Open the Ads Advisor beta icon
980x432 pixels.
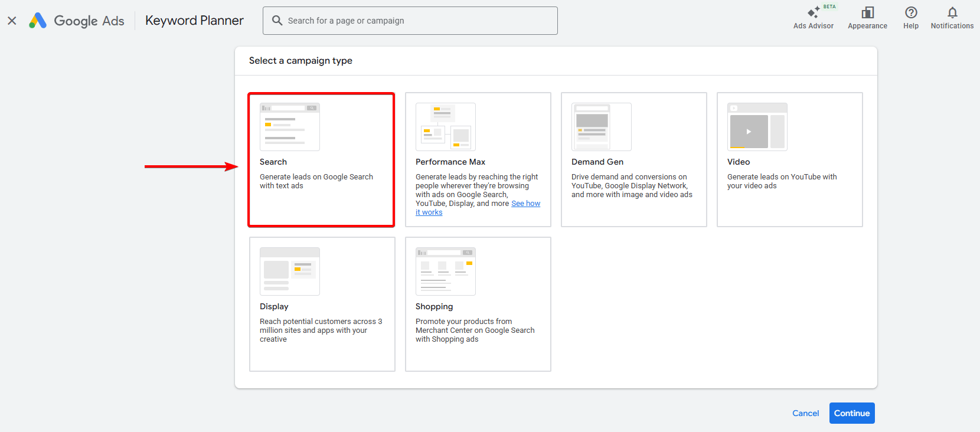coord(814,13)
